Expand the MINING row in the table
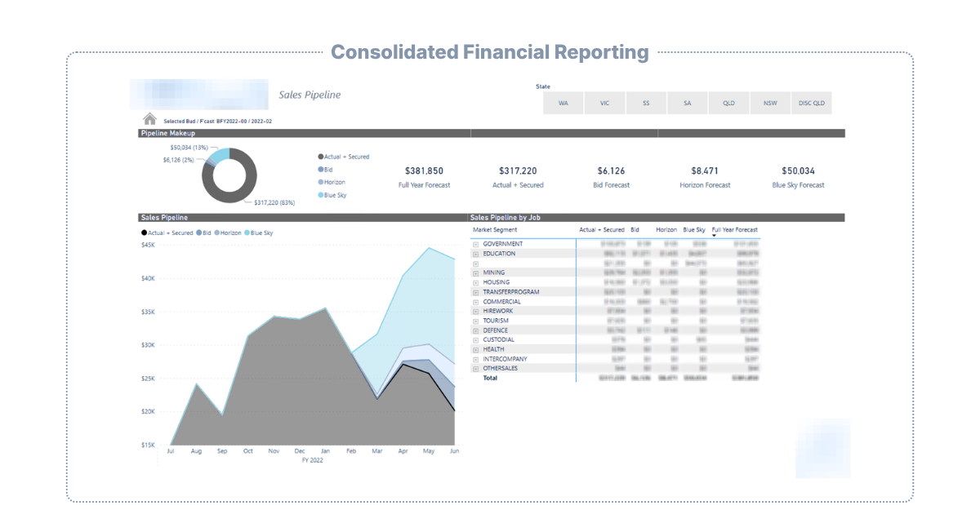The width and height of the screenshot is (980, 514). 475,273
